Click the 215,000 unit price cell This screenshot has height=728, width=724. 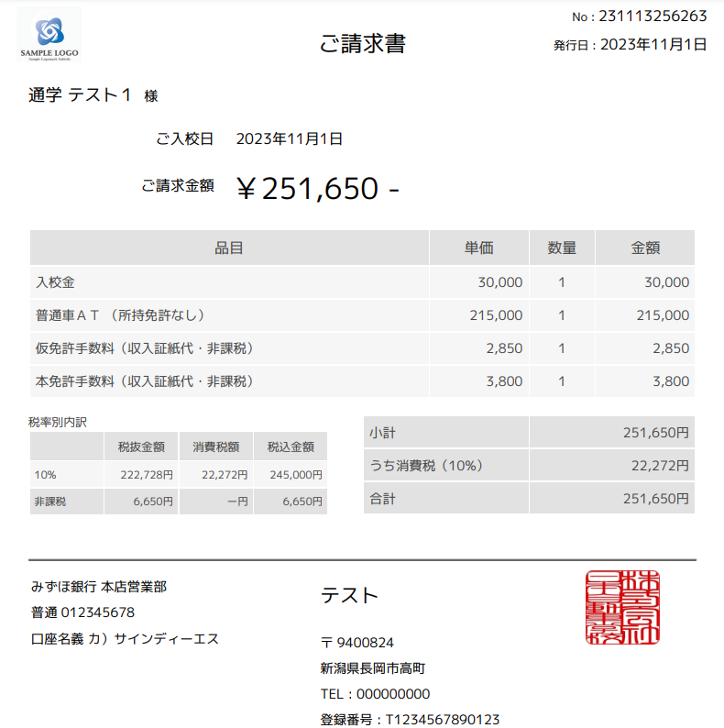pos(496,315)
